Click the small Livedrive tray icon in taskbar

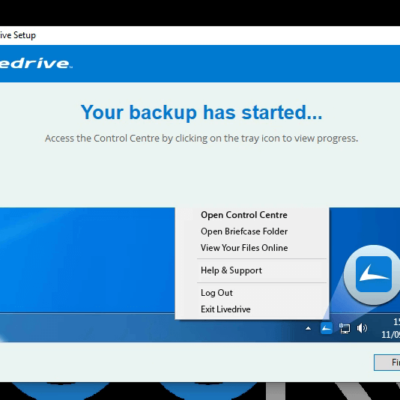tap(326, 328)
